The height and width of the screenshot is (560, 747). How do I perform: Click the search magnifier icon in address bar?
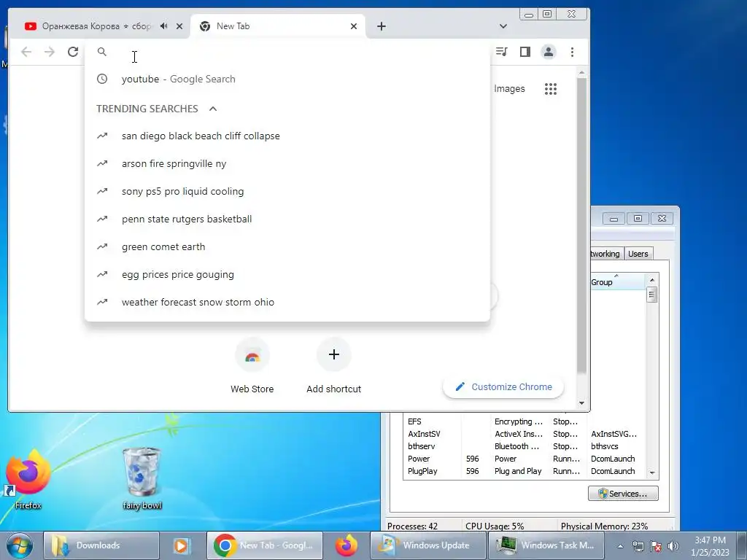[102, 52]
